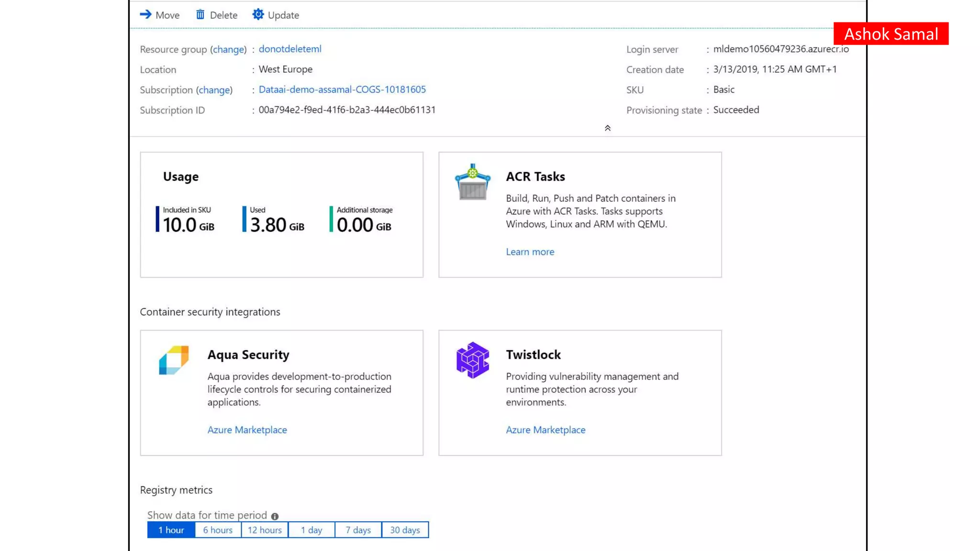
Task: Change the subscription
Action: click(x=214, y=90)
